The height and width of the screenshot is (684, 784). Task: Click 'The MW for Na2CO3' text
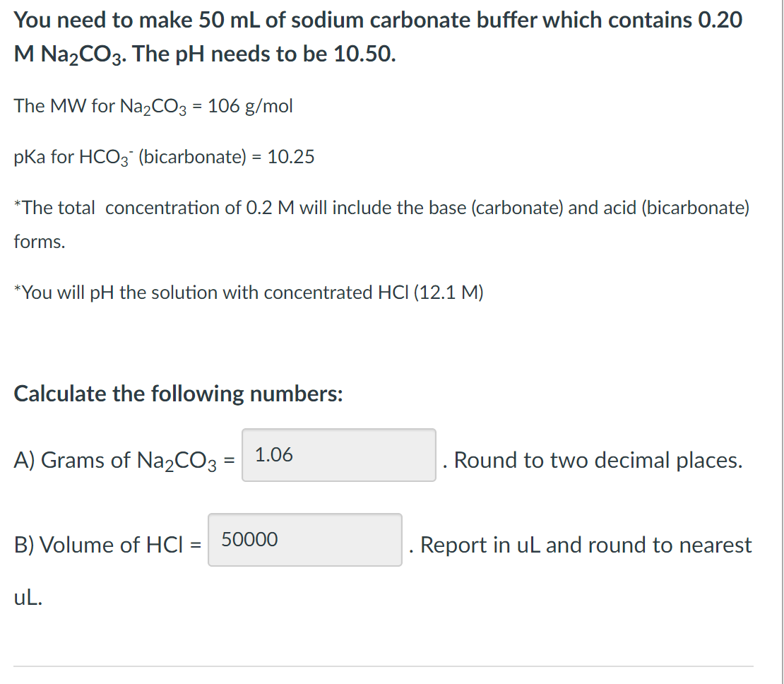coord(99,107)
